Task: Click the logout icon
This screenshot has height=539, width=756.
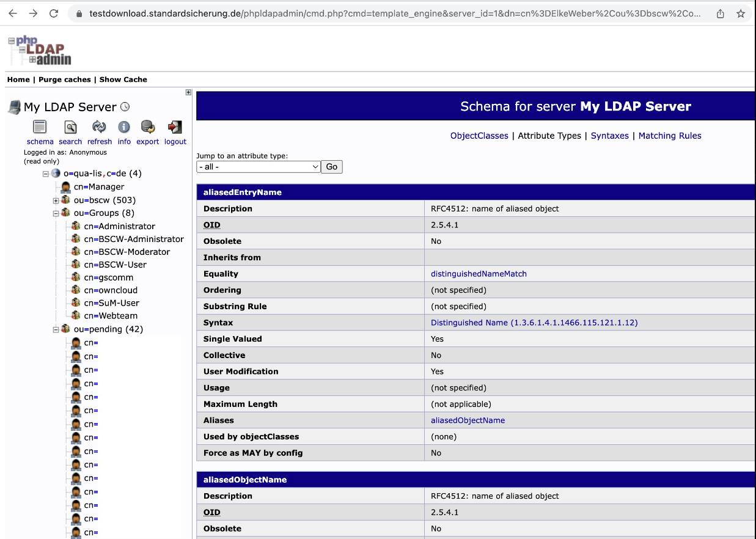Action: point(175,127)
